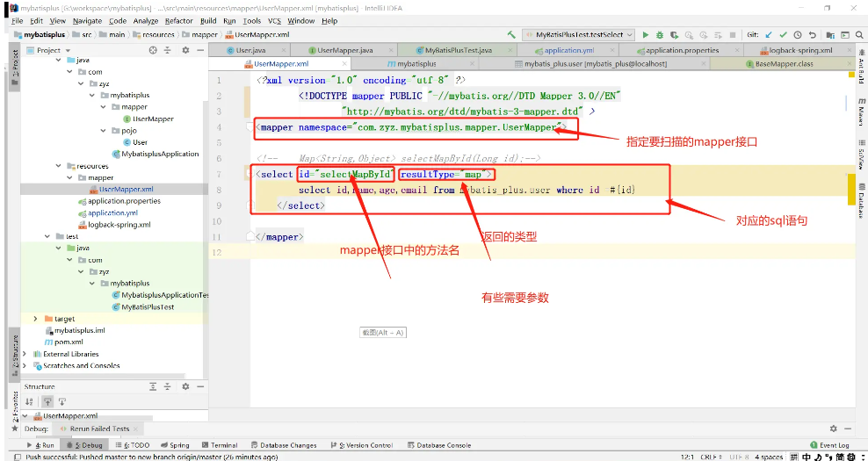Click Git revert arrow icon
Viewport: 868px width, 461px height.
[x=812, y=34]
